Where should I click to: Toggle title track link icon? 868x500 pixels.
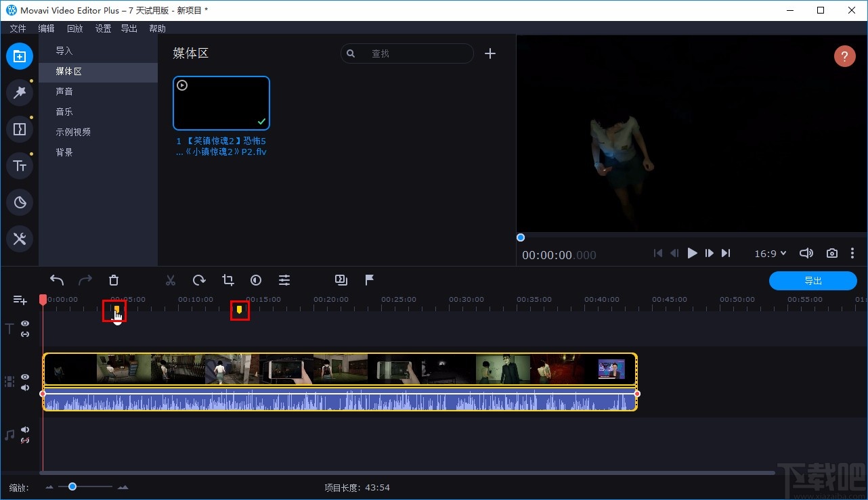point(25,334)
